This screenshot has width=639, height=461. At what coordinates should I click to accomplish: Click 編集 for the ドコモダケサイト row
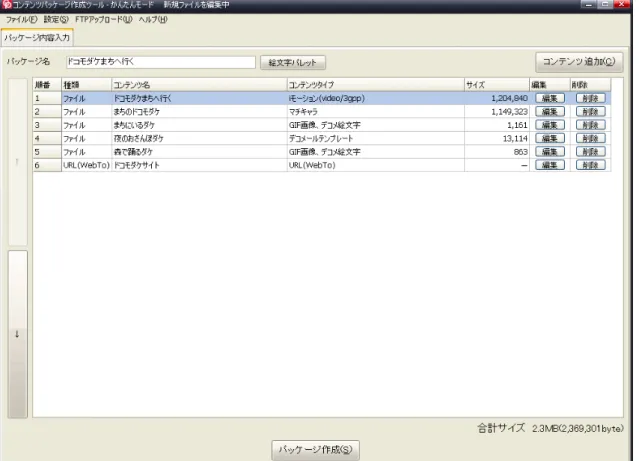[549, 165]
